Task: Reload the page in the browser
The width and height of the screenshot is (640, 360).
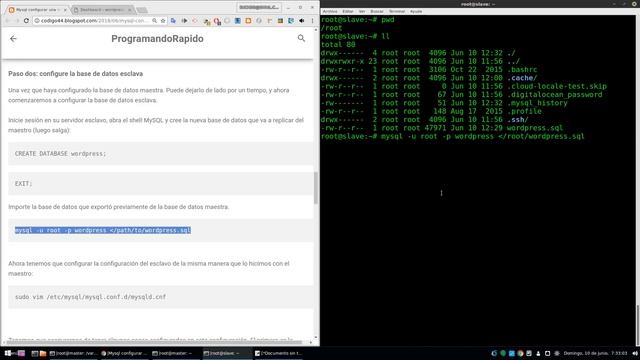Action: click(x=26, y=20)
